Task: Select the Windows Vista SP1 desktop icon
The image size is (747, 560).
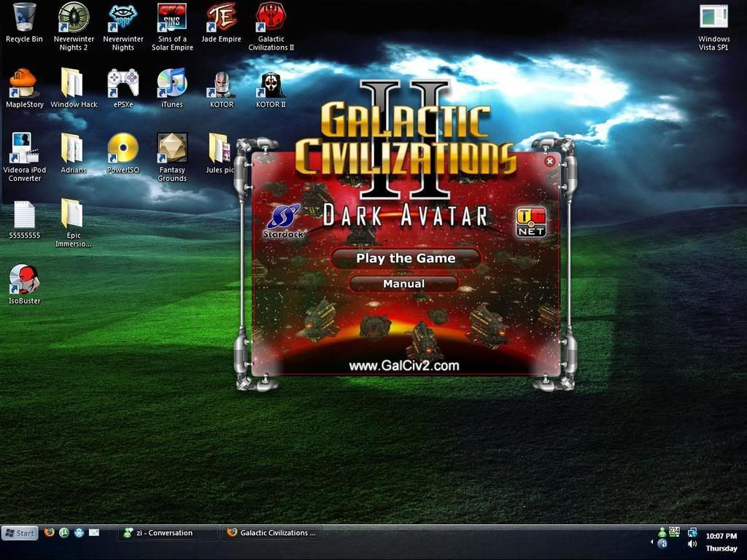Action: [713, 27]
